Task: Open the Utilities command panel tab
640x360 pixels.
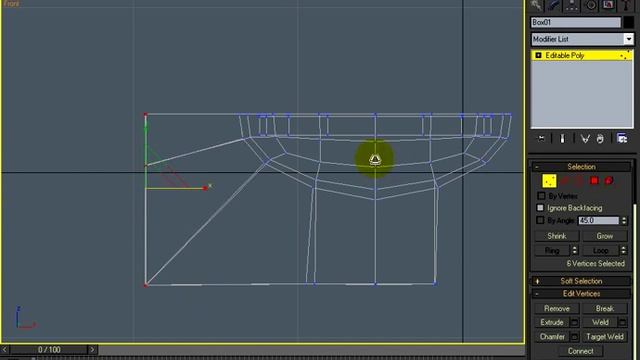Action: (x=626, y=5)
